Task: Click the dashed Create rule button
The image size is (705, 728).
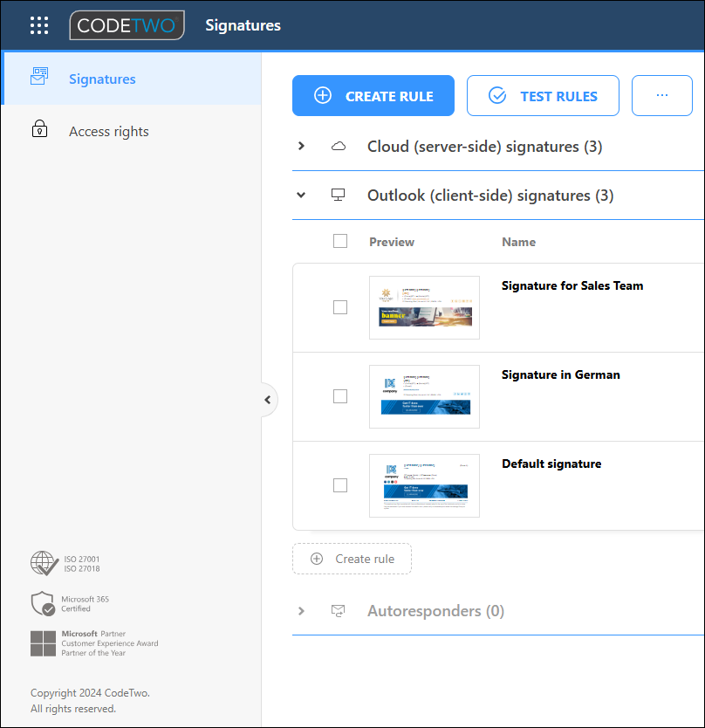Action: pyautogui.click(x=352, y=559)
